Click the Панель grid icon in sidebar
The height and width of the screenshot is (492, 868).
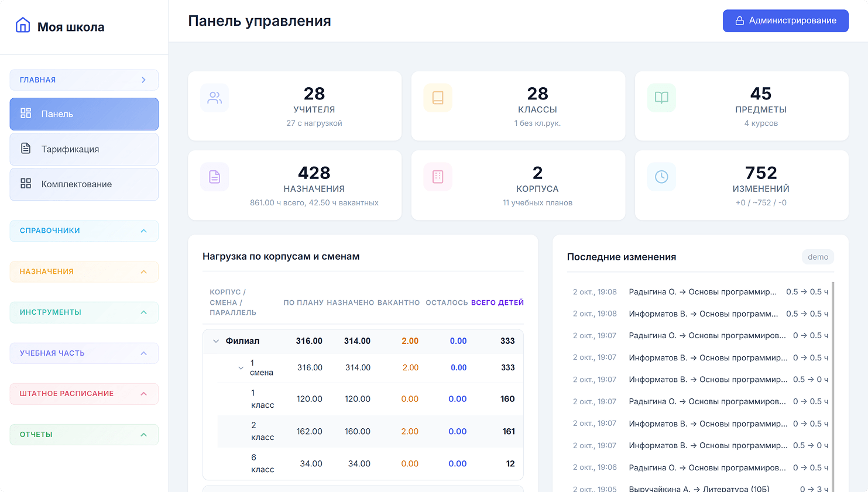26,113
